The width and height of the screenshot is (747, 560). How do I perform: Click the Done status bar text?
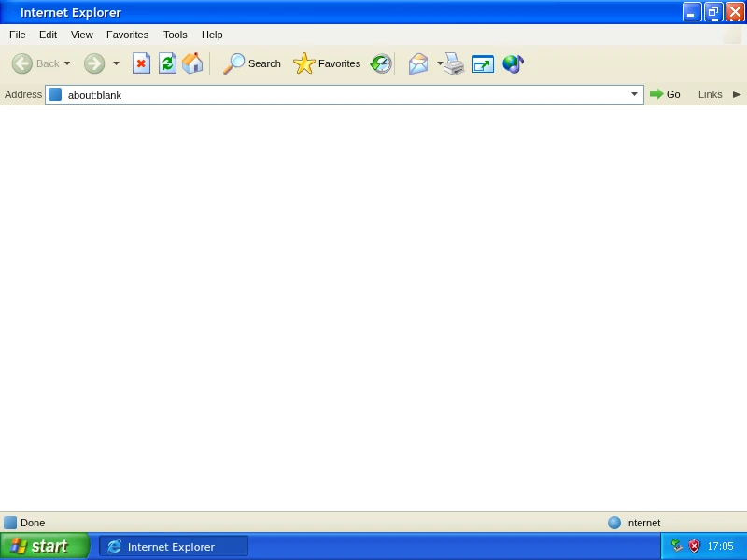tap(33, 523)
